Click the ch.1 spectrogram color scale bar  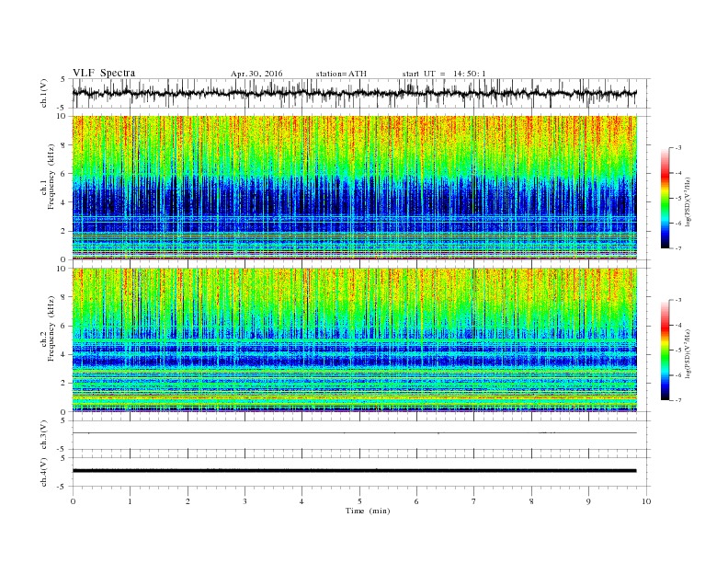tap(665, 198)
